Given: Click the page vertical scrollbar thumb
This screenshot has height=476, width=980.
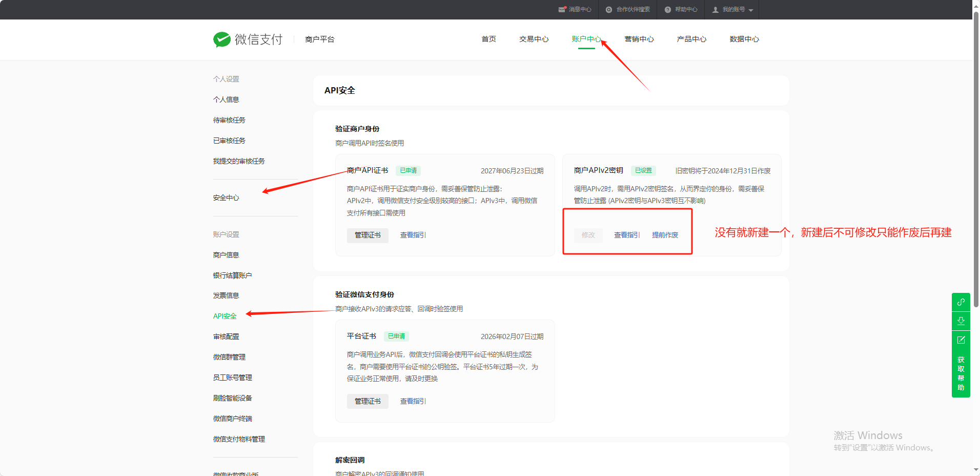Looking at the screenshot, I should coord(976,154).
